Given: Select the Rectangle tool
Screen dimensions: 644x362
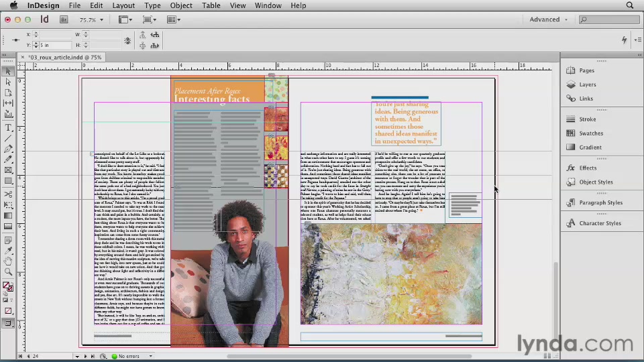Looking at the screenshot, I should click(8, 180).
